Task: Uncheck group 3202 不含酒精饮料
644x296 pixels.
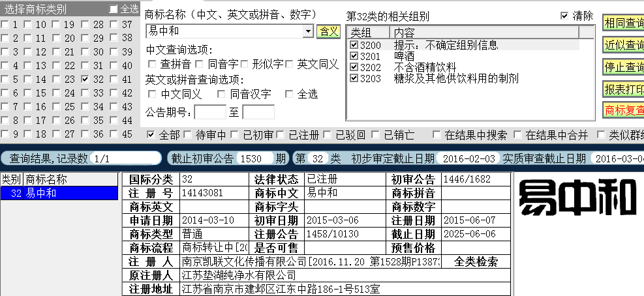Action: click(354, 67)
